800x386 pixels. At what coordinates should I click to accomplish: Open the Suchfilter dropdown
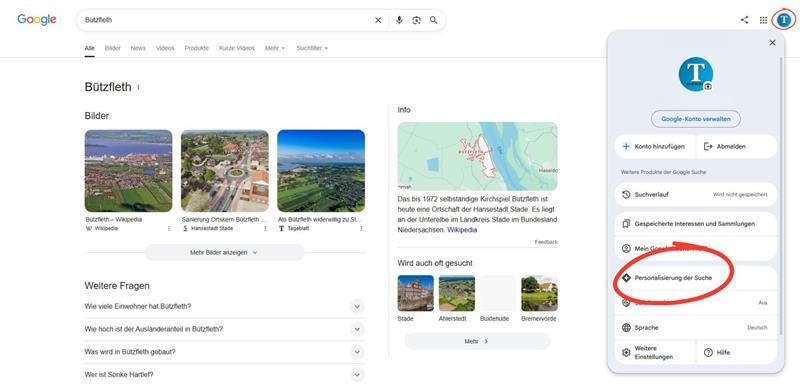tap(312, 48)
